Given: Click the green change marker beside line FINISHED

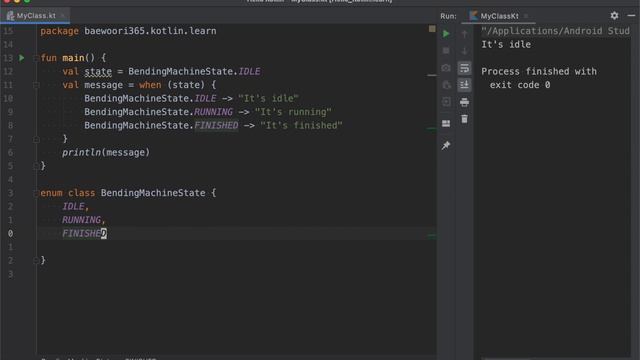Looking at the screenshot, I should tap(431, 236).
